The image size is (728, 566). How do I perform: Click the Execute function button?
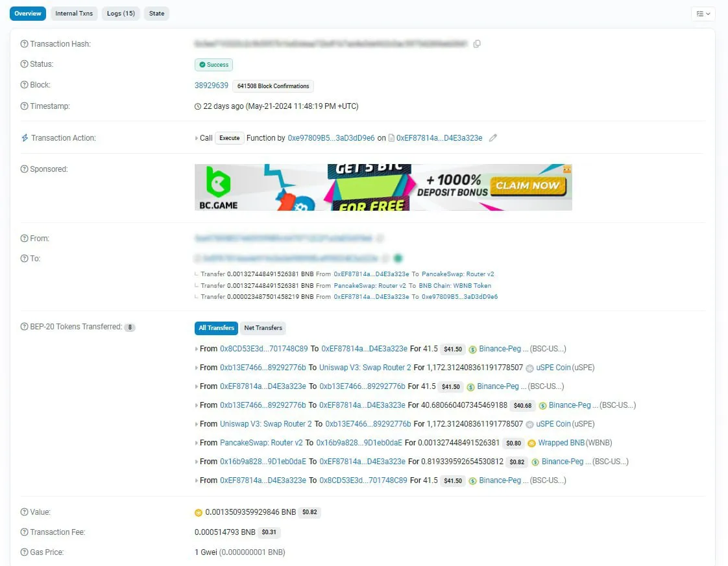[229, 138]
